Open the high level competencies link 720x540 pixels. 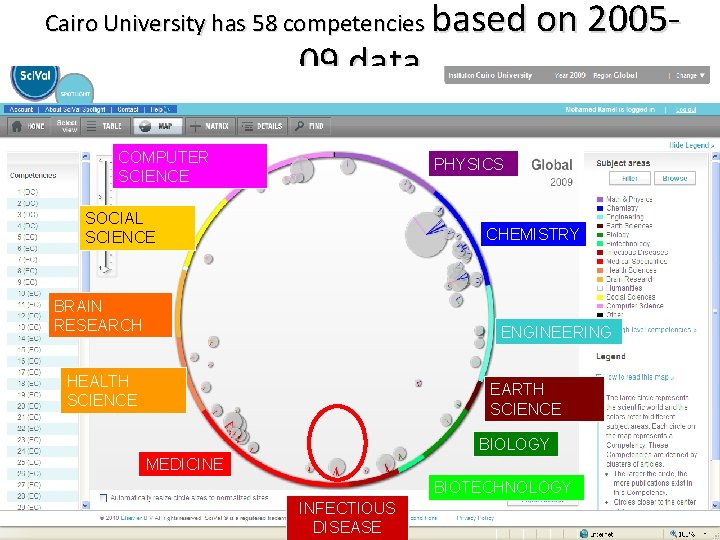[x=659, y=330]
